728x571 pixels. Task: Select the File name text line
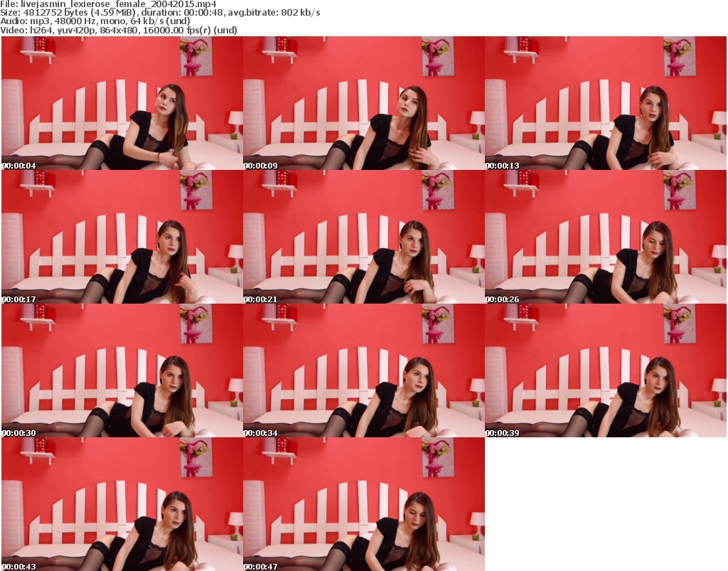pyautogui.click(x=108, y=4)
